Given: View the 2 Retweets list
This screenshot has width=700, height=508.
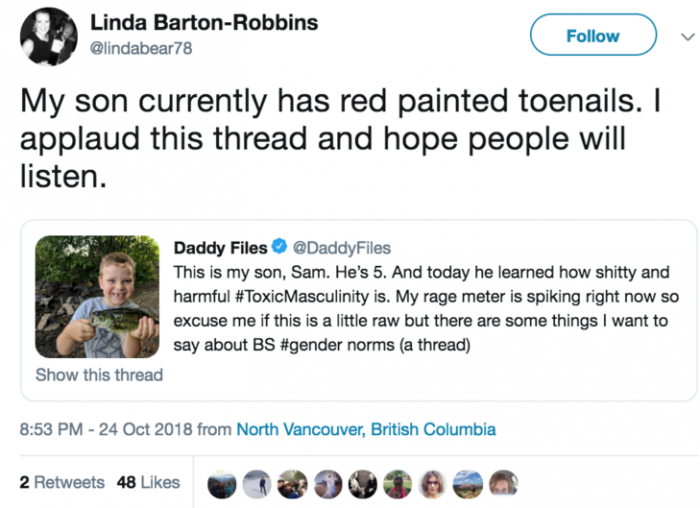Looking at the screenshot, I should (x=62, y=482).
